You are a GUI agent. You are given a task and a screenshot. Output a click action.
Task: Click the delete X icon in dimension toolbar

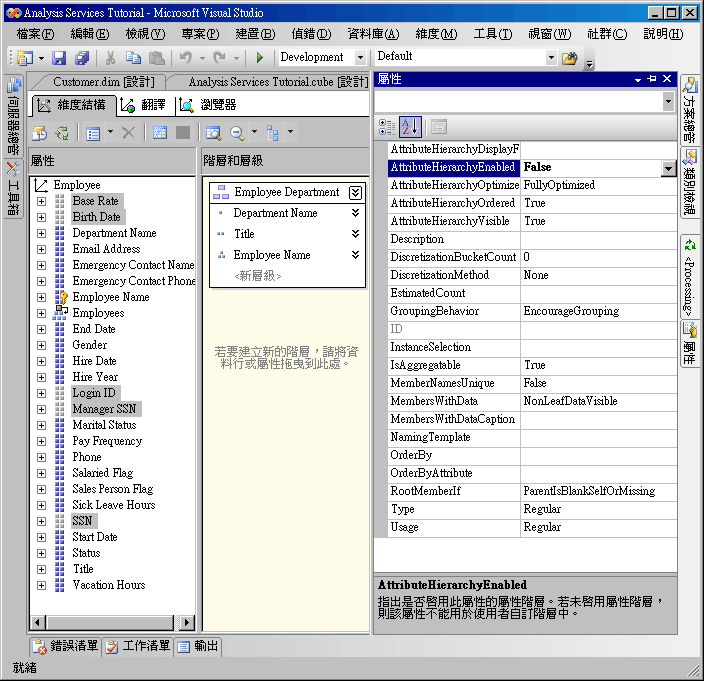click(128, 133)
